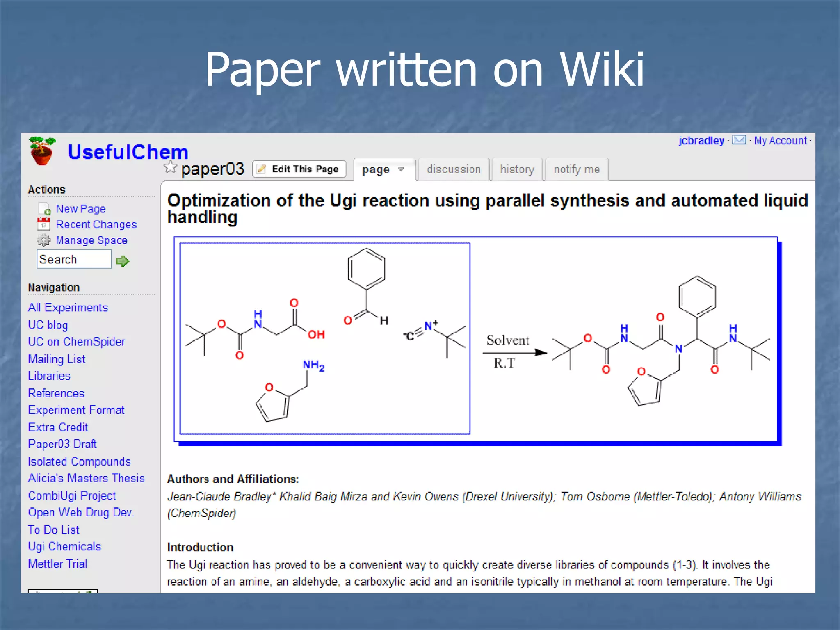Image resolution: width=840 pixels, height=630 pixels.
Task: Click the mail envelope icon
Action: pyautogui.click(x=739, y=140)
